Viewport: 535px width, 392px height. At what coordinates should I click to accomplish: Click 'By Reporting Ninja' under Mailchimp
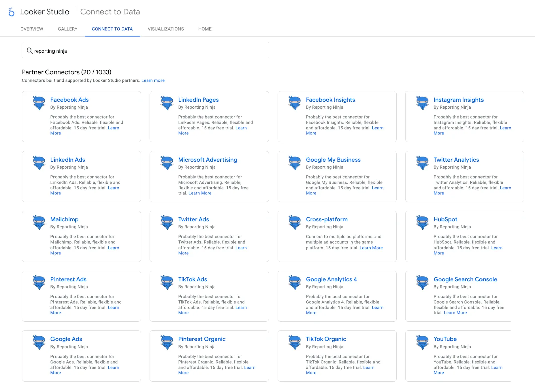point(69,227)
